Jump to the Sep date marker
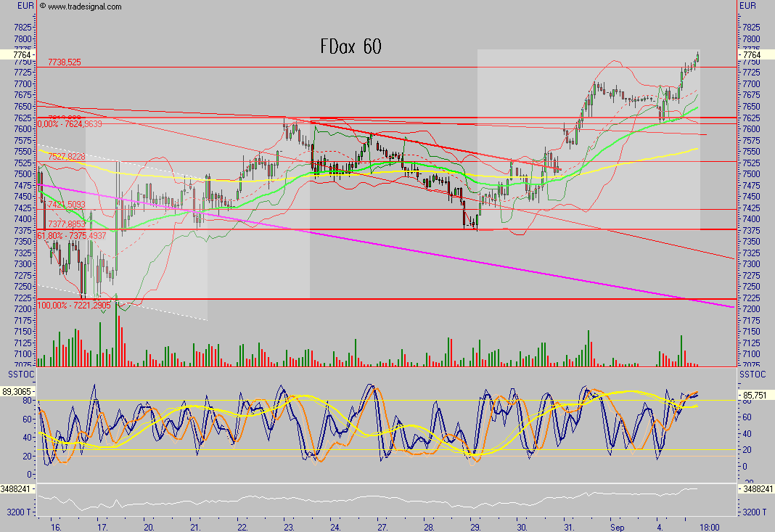Image resolution: width=775 pixels, height=532 pixels. pos(618,528)
